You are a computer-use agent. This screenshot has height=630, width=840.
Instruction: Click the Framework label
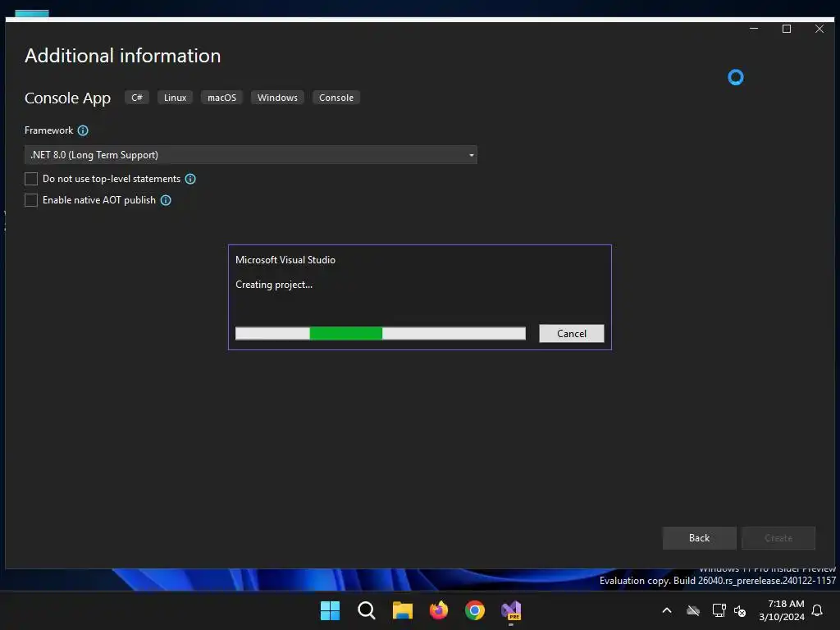pyautogui.click(x=48, y=130)
